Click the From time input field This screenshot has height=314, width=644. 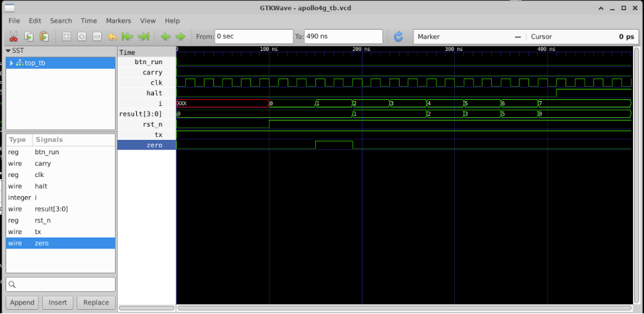pyautogui.click(x=253, y=36)
